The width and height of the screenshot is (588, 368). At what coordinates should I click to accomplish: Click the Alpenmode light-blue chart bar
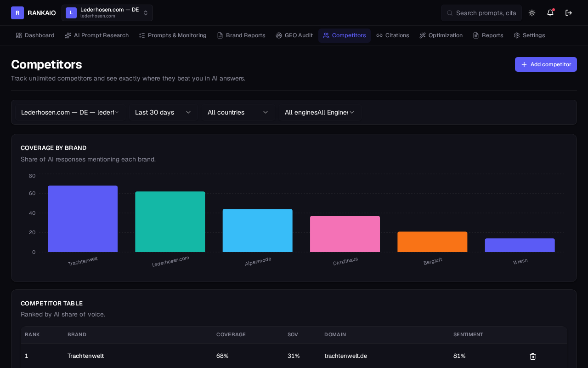(x=258, y=230)
